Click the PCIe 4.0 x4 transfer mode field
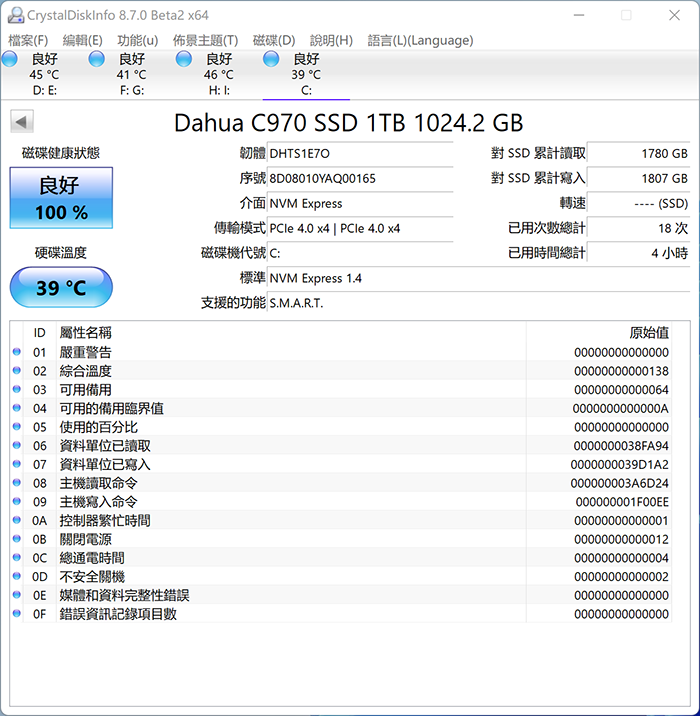Image resolution: width=700 pixels, height=716 pixels. click(x=360, y=228)
